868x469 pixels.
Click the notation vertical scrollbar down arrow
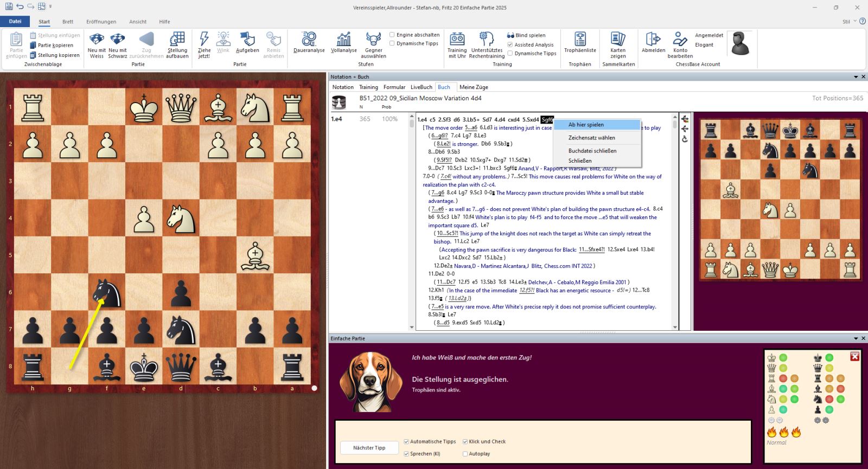[675, 327]
